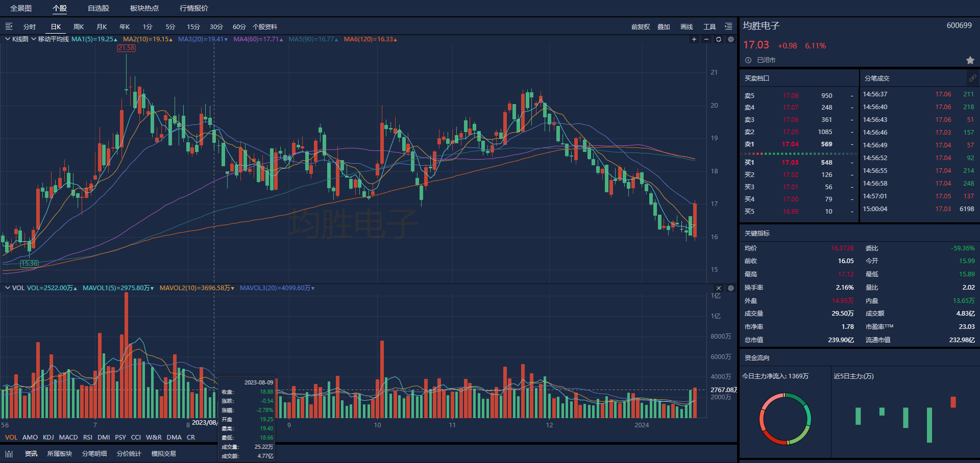Click the zoom-out minus icon on K-line chart

coord(706,39)
